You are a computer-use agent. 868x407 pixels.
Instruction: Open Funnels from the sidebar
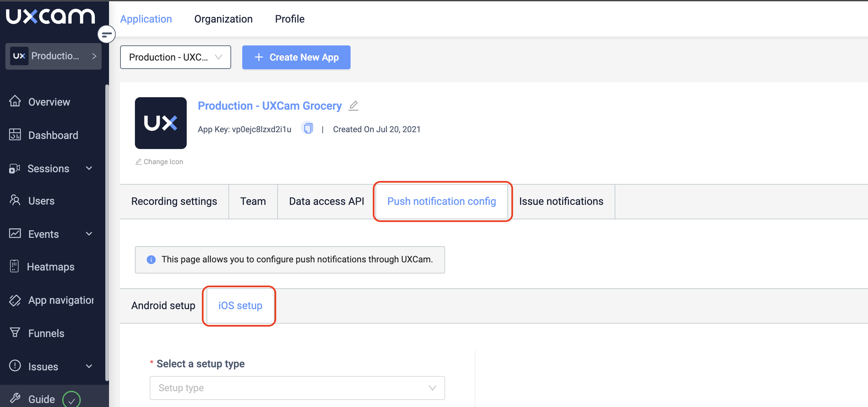46,333
